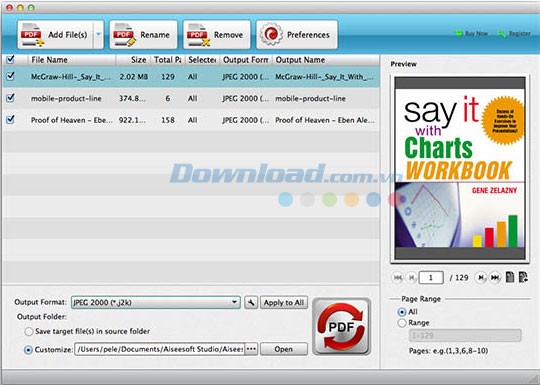Click the JPEG 2000 format cell of mobile-product-line
Viewport: 540px width, 385px height.
(246, 98)
